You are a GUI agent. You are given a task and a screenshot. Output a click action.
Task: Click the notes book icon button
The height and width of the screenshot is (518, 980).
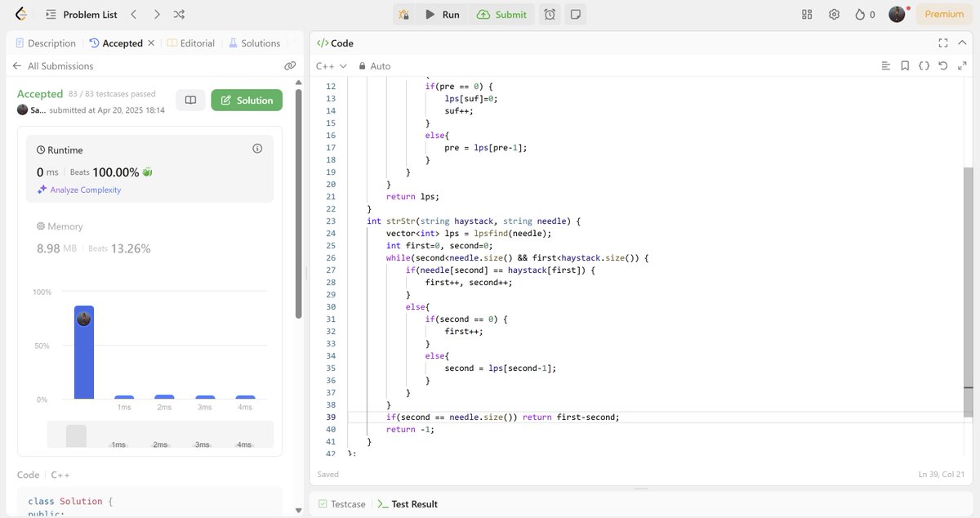190,100
